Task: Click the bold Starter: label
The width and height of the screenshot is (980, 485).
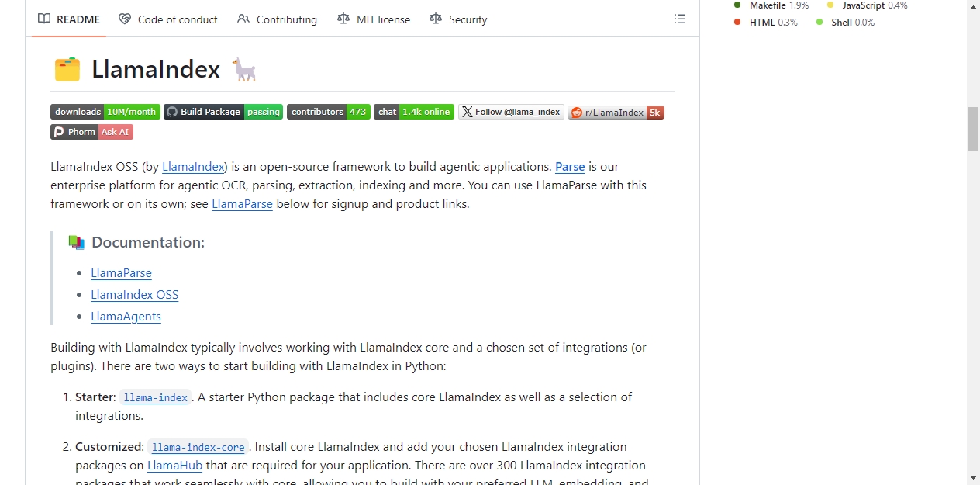Action: [95, 397]
